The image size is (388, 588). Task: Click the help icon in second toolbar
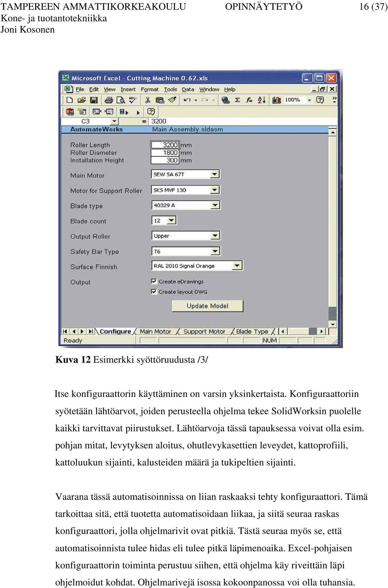tap(151, 111)
